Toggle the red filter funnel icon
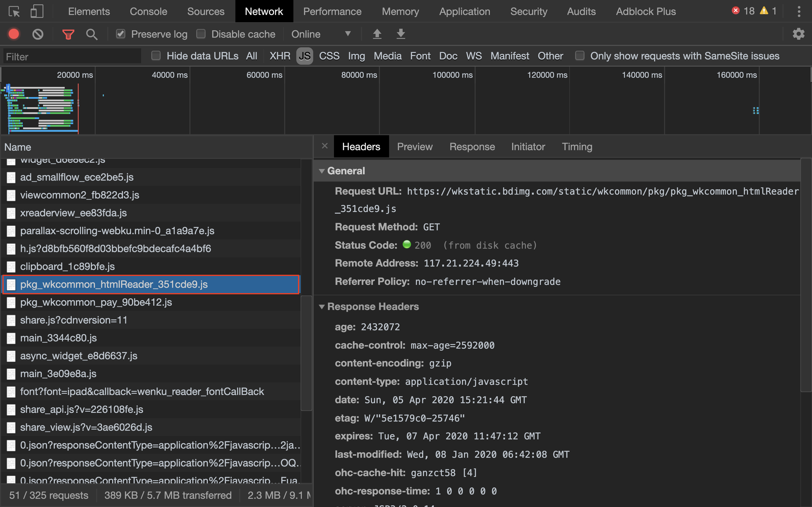 [x=68, y=34]
